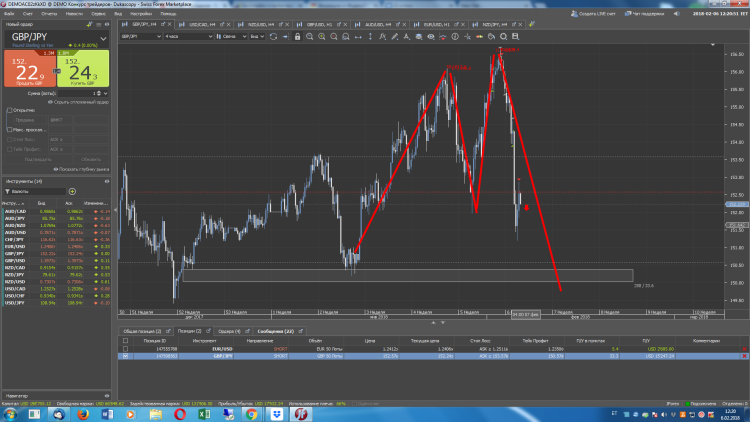Open the Bid price side dropdown

point(257,36)
